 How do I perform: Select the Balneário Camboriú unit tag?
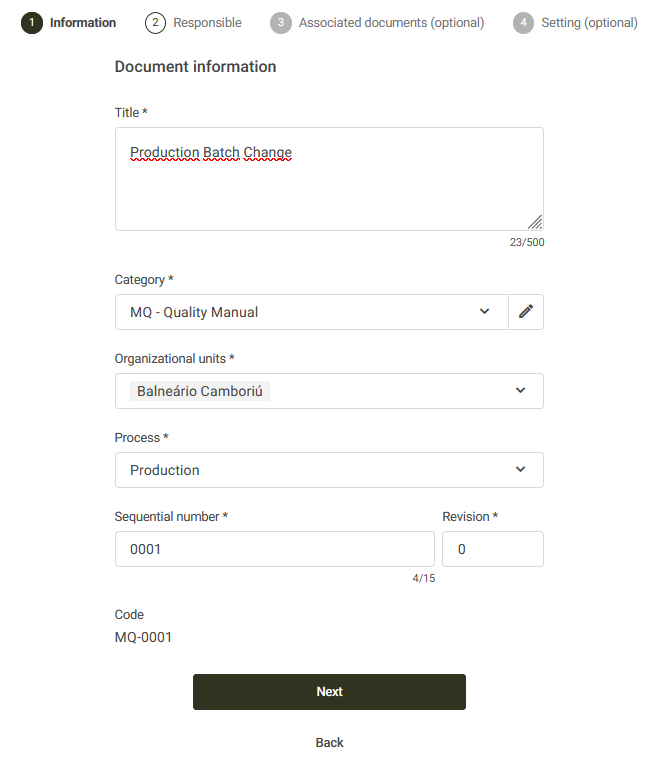pos(200,391)
